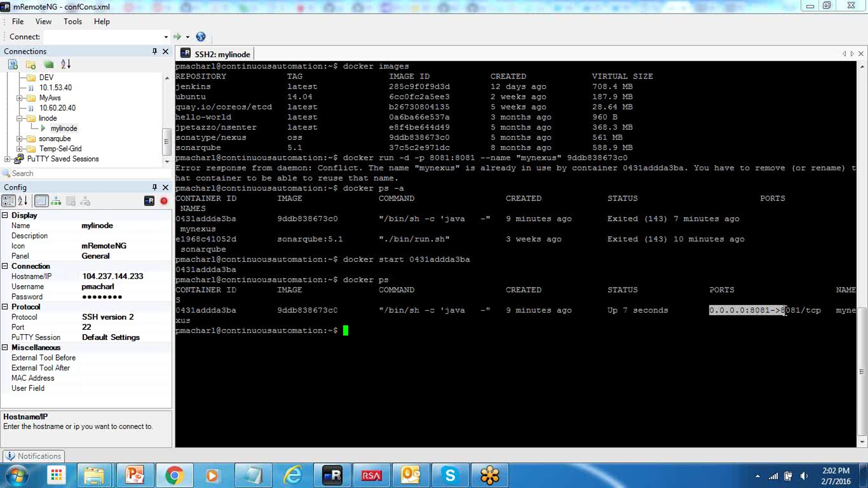
Task: Click the green play icon beside mylinode
Action: click(x=43, y=128)
